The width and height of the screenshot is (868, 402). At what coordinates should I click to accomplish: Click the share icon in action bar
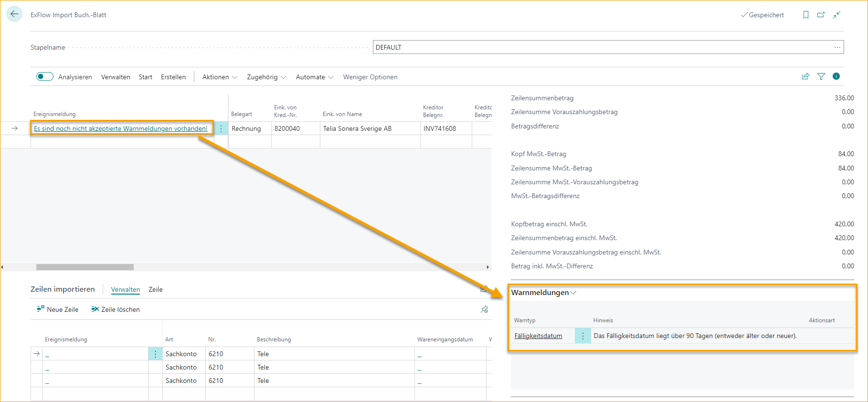pyautogui.click(x=805, y=76)
